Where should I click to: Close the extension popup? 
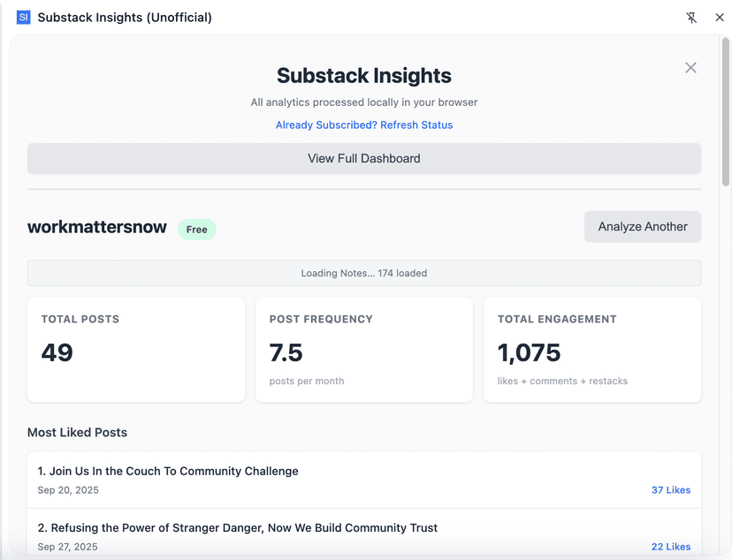click(x=720, y=17)
